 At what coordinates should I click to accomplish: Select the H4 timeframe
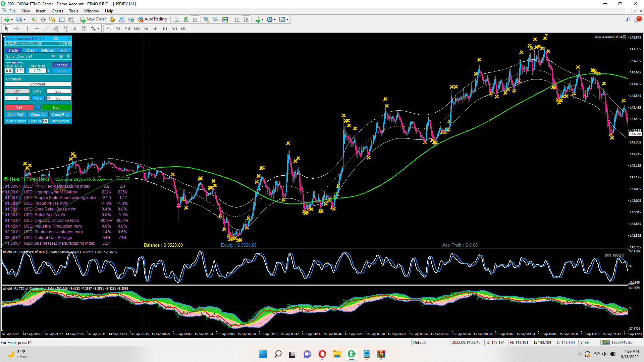(x=155, y=29)
